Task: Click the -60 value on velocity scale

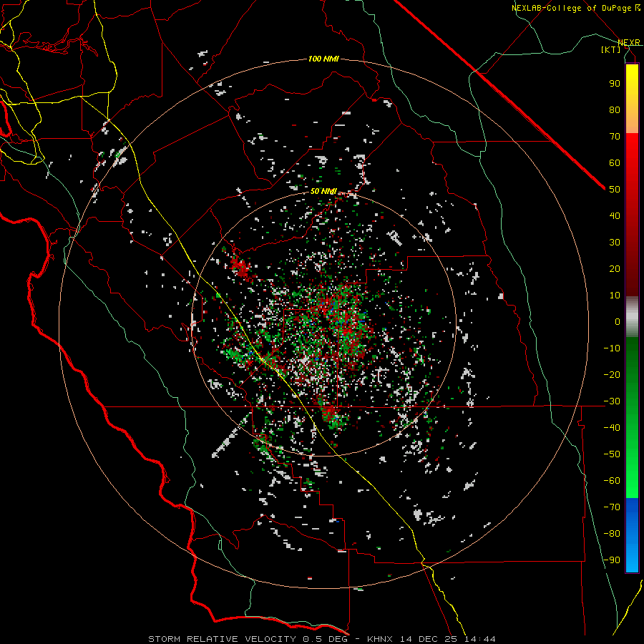Action: [x=612, y=481]
